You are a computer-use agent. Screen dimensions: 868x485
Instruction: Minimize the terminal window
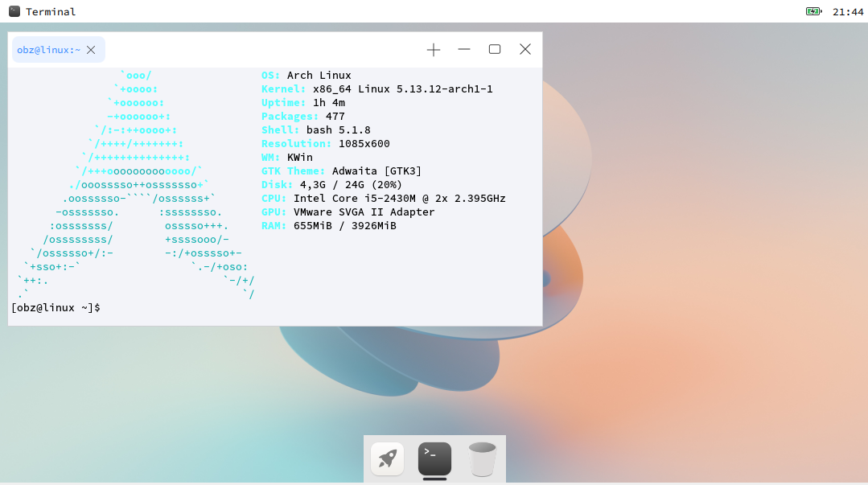click(464, 49)
